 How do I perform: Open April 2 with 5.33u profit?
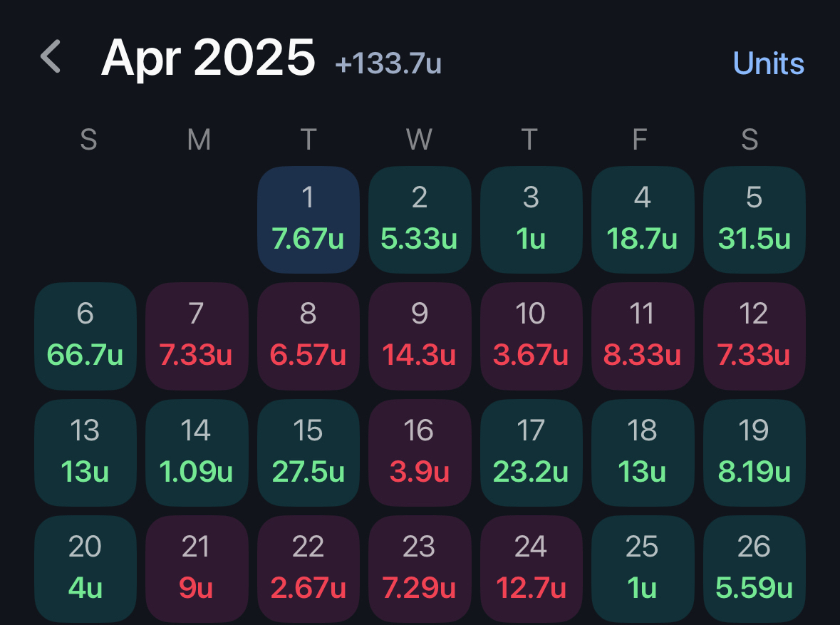pos(420,219)
